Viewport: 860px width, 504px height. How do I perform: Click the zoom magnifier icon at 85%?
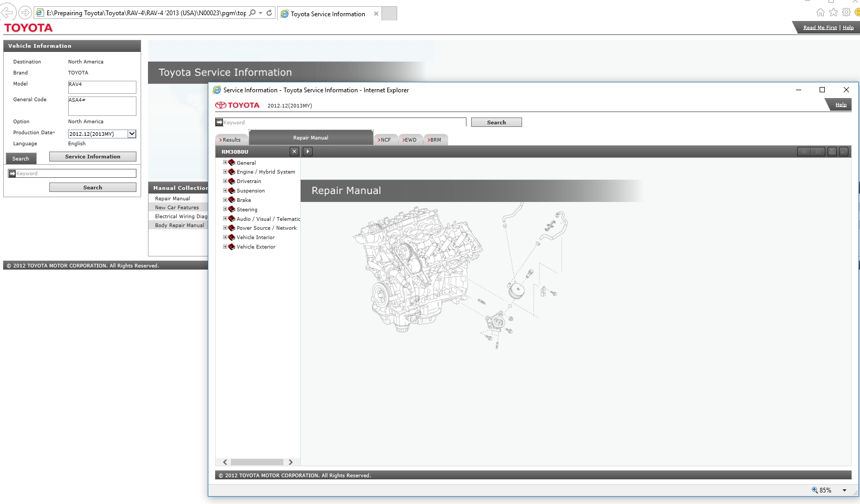click(815, 490)
